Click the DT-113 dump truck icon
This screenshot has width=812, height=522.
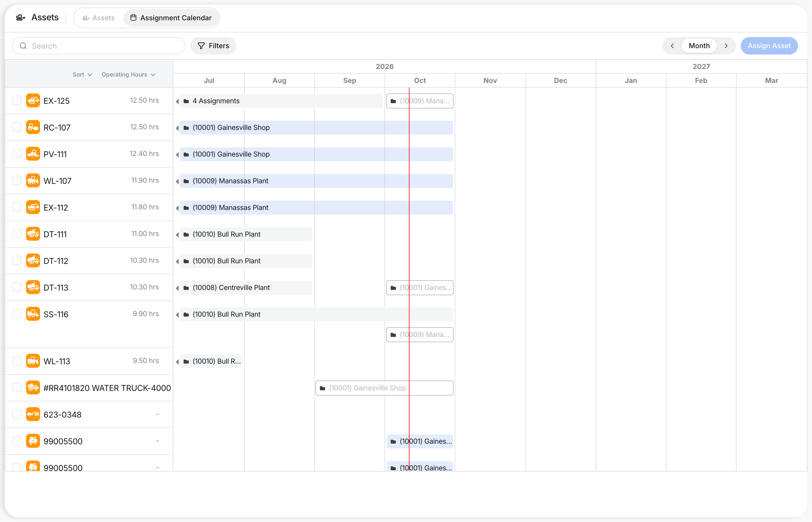tap(33, 287)
